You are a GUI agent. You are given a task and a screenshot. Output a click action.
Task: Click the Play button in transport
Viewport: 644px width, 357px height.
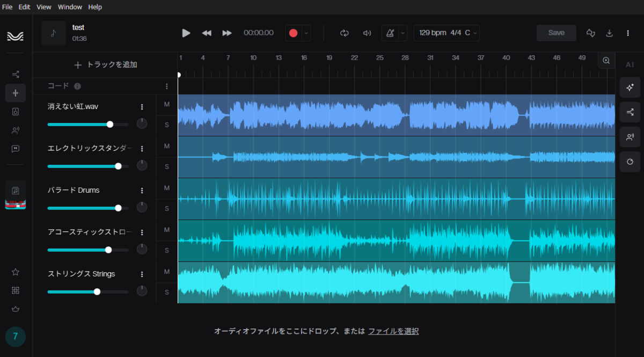coord(186,33)
